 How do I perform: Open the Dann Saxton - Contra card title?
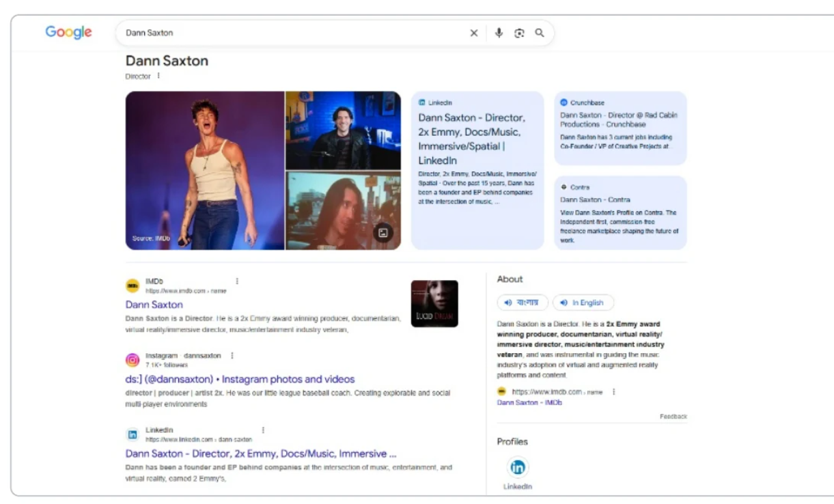tap(595, 199)
